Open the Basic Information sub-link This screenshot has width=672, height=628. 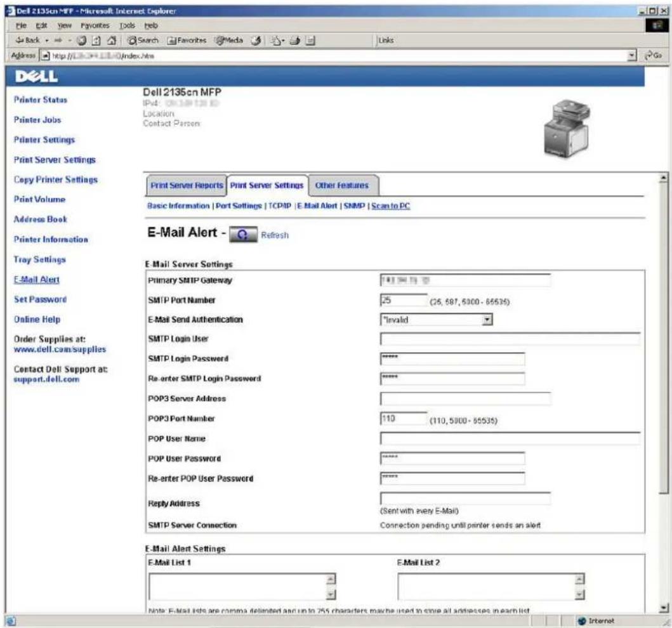point(178,206)
